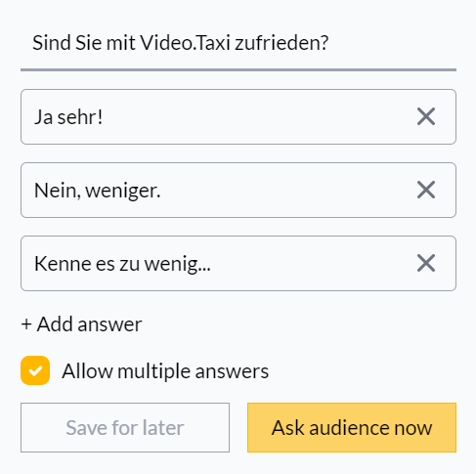Uncheck the Allow multiple answers checkbox
Screen dimensions: 476x474
coord(35,370)
